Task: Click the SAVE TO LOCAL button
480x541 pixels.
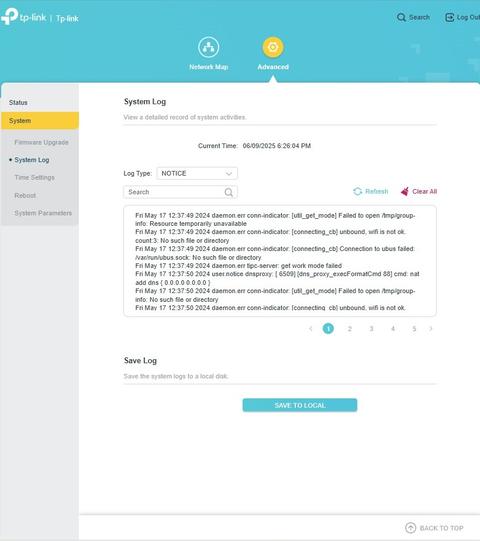Action: [x=300, y=405]
